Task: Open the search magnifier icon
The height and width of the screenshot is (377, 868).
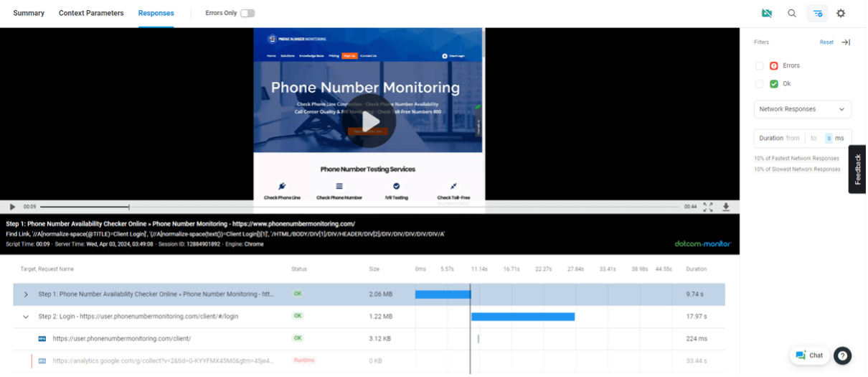Action: [x=792, y=13]
